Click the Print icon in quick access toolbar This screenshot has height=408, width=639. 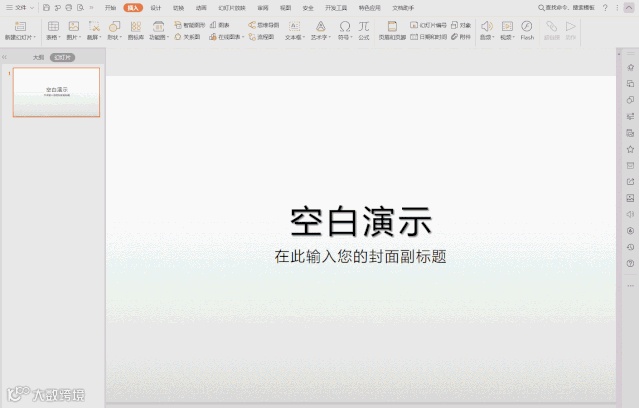pyautogui.click(x=69, y=8)
